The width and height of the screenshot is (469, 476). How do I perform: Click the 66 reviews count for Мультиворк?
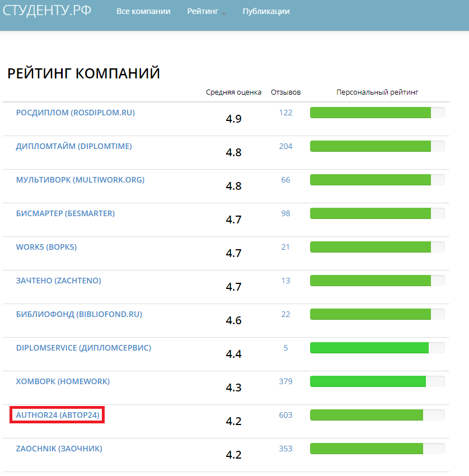(285, 180)
